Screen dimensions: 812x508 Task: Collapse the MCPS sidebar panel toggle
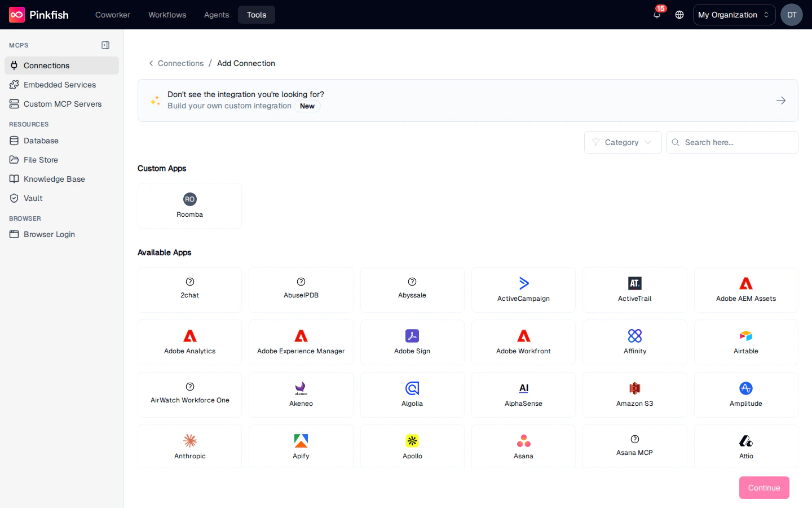tap(105, 45)
